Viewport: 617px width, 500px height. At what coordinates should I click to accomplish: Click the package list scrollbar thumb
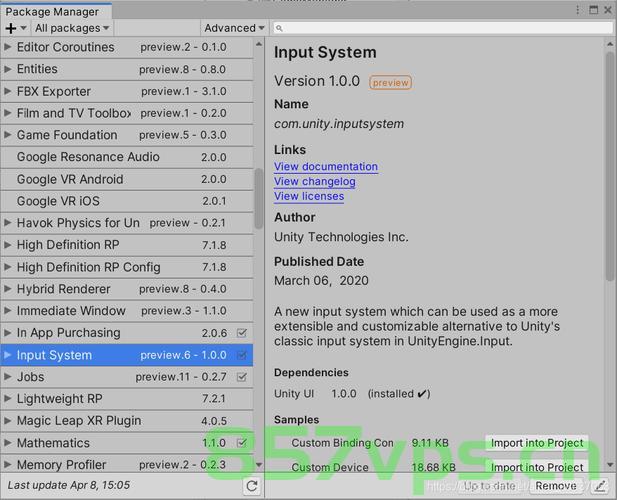pyautogui.click(x=259, y=199)
